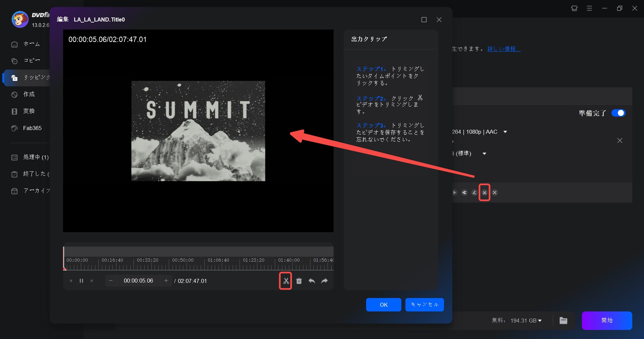Image resolution: width=644 pixels, height=339 pixels.
Task: Click the SUMMIT video preview frame
Action: [198, 131]
